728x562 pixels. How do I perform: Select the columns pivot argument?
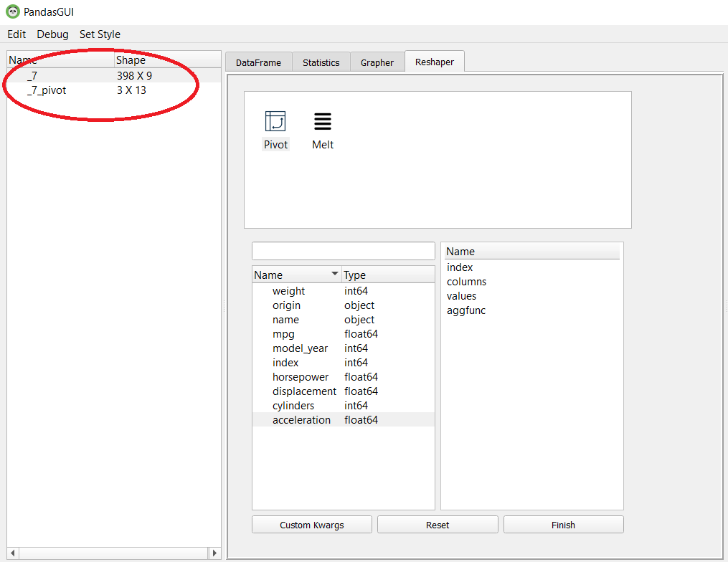(x=532, y=282)
